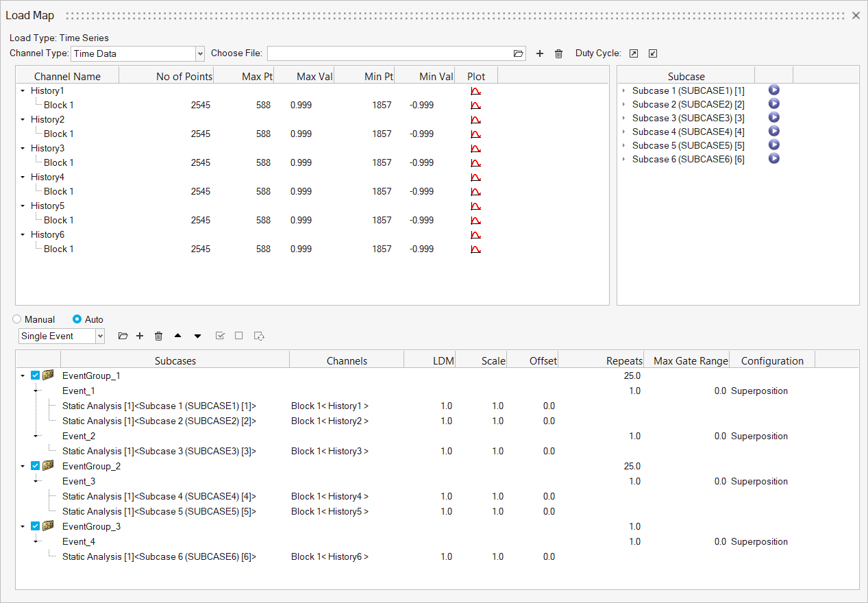Click the Choose File input field
Viewport: 868px width, 603px height.
tap(389, 53)
